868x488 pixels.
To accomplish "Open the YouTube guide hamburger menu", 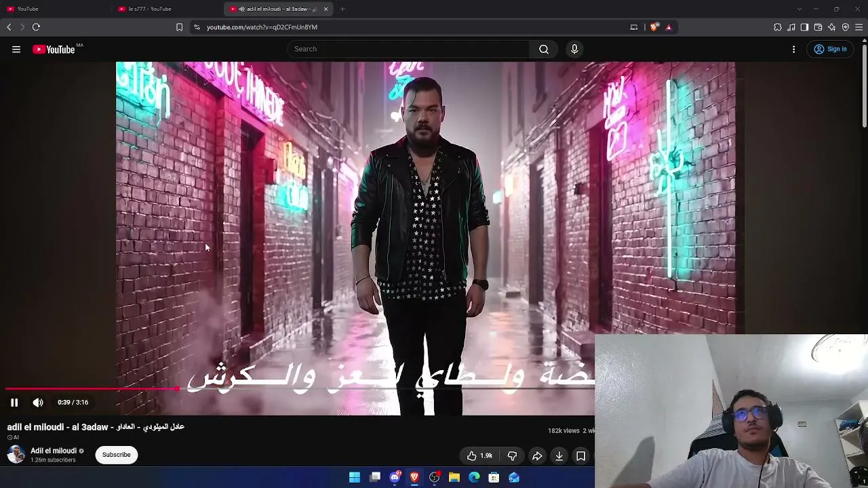I will click(16, 49).
